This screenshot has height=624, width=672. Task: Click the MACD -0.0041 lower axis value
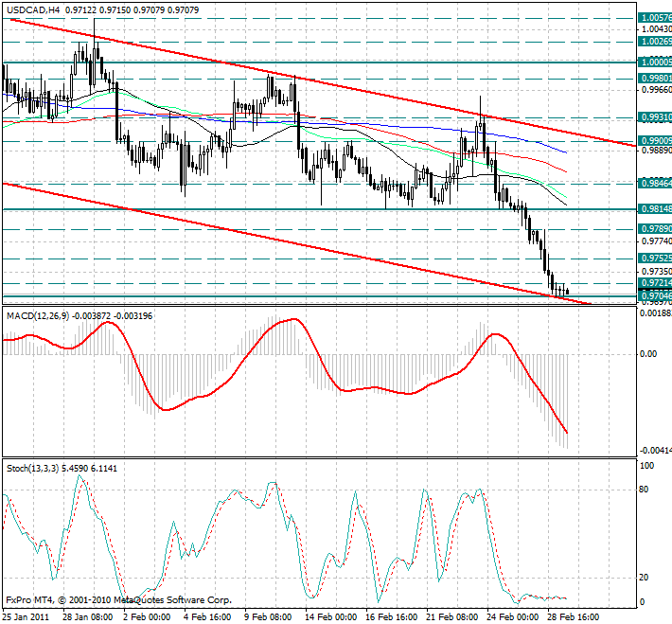pos(655,451)
